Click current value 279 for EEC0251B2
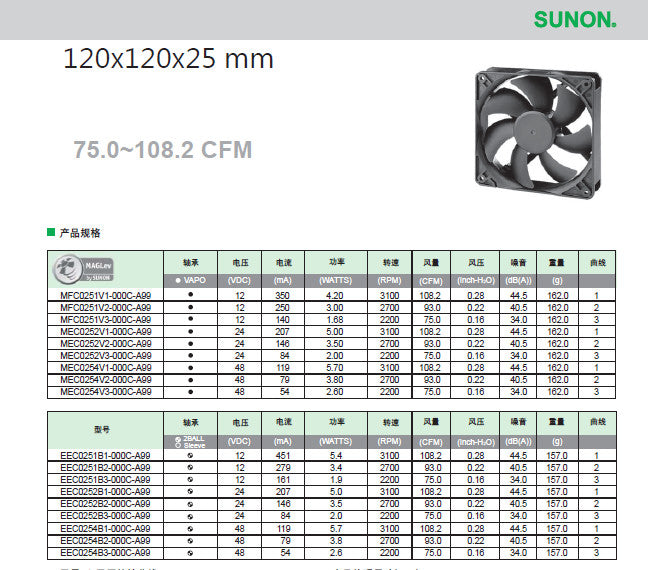 (x=283, y=467)
